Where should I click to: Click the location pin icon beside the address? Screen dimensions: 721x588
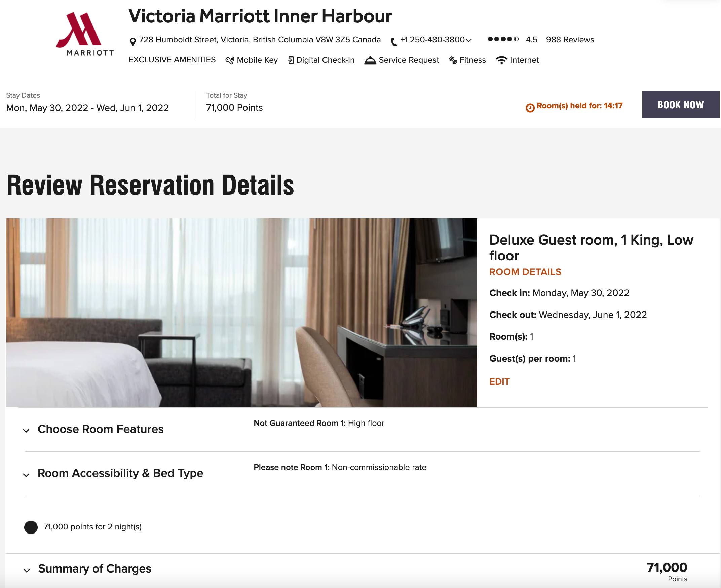[134, 40]
